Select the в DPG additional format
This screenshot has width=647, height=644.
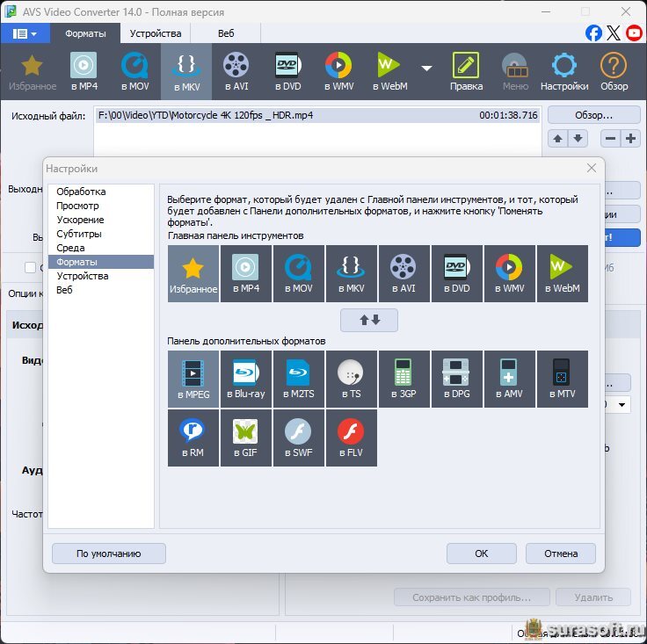[x=457, y=380]
